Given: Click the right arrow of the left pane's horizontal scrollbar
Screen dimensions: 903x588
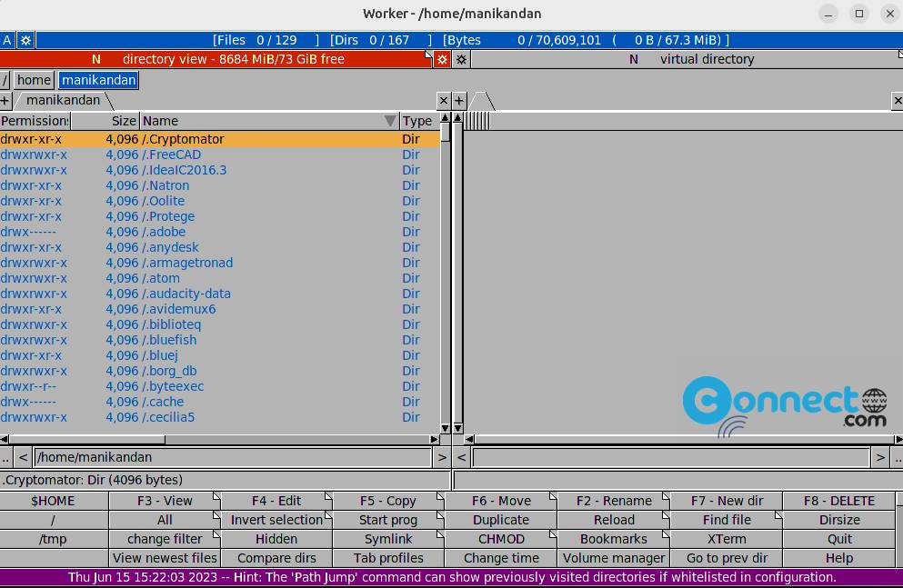Looking at the screenshot, I should tap(435, 440).
